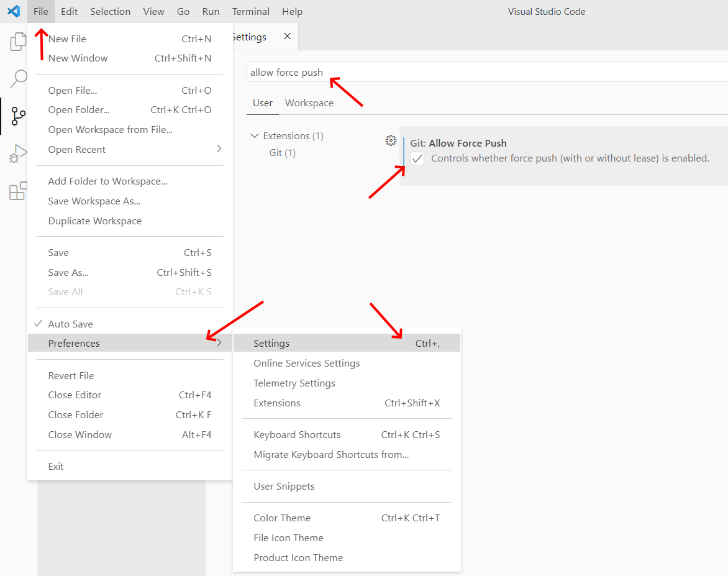This screenshot has height=576, width=728.
Task: Switch to the Workspace settings tab
Action: click(309, 103)
